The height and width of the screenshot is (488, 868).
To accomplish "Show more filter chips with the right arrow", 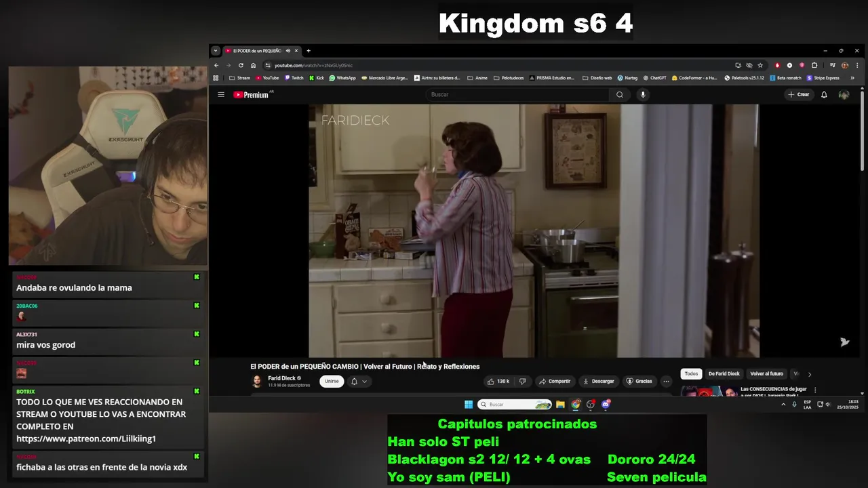I will tap(809, 374).
